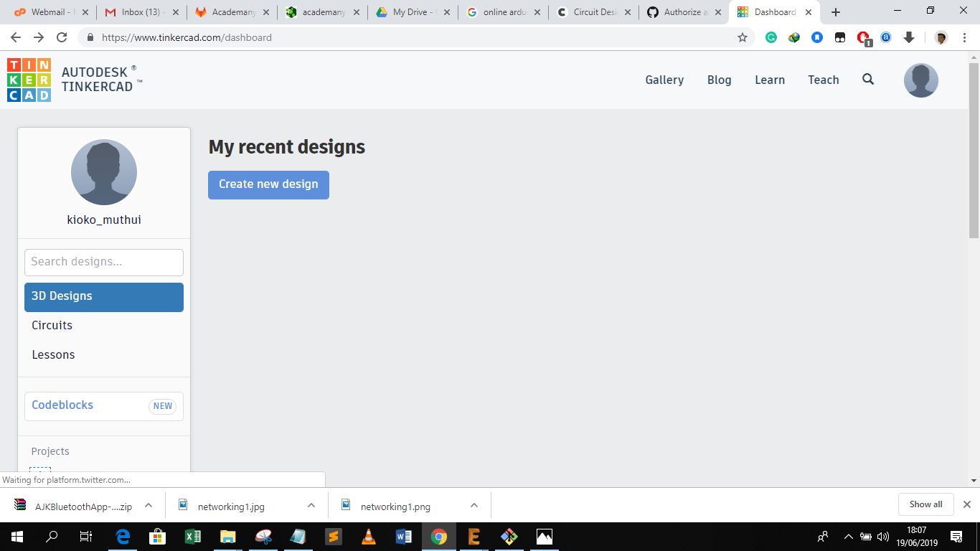Click the download arrow extension icon
This screenshot has height=551, width=980.
909,37
